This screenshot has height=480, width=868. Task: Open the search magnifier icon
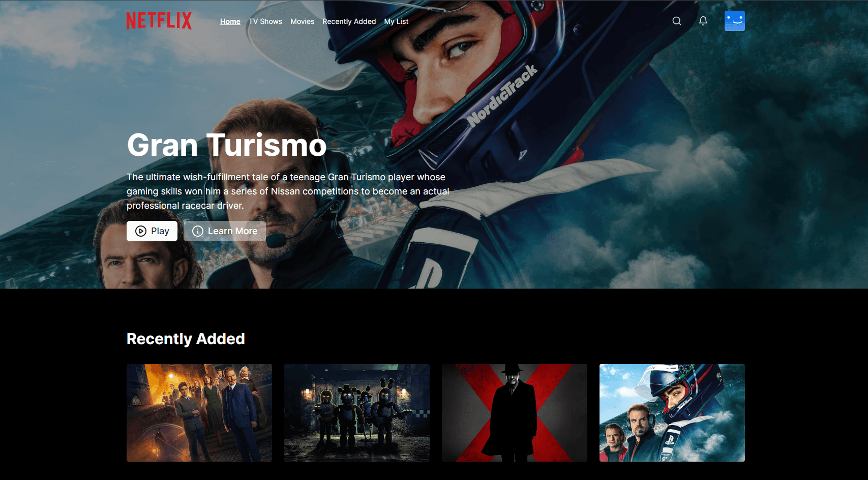point(677,21)
